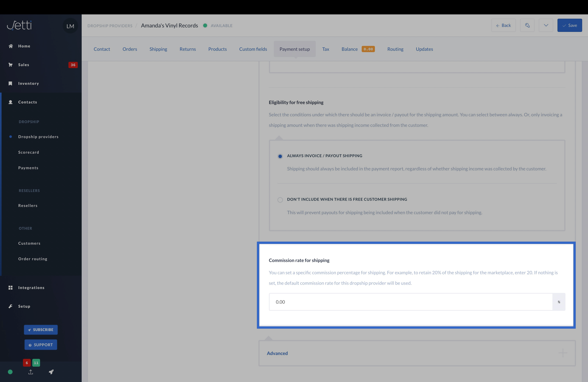The width and height of the screenshot is (588, 382).
Task: Click the search icon button beside Back
Action: click(x=527, y=25)
